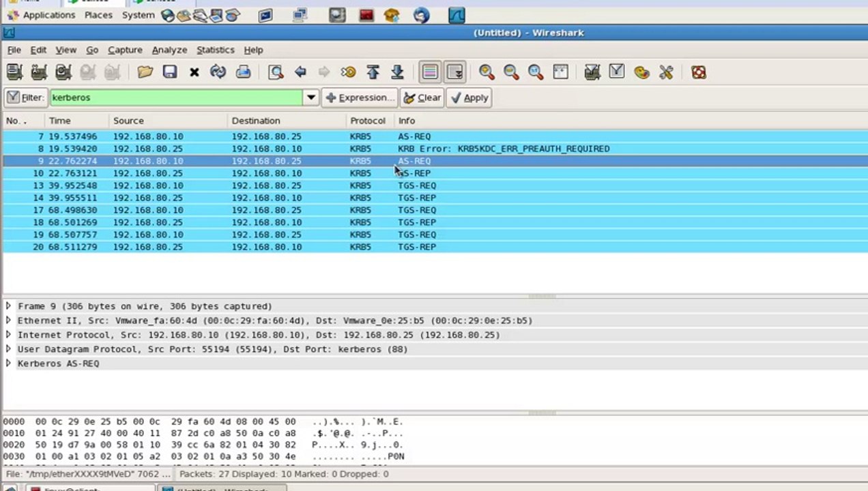Clear the display filter
Image resolution: width=868 pixels, height=491 pixels.
pos(422,98)
